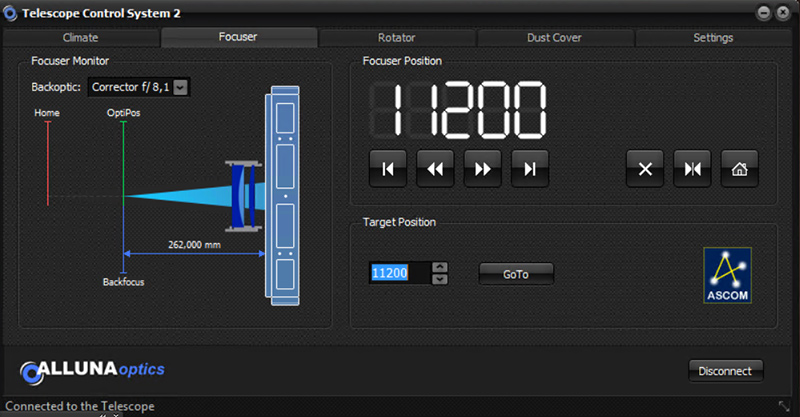Select the Corrector f/8,1 combo box

coord(139,87)
